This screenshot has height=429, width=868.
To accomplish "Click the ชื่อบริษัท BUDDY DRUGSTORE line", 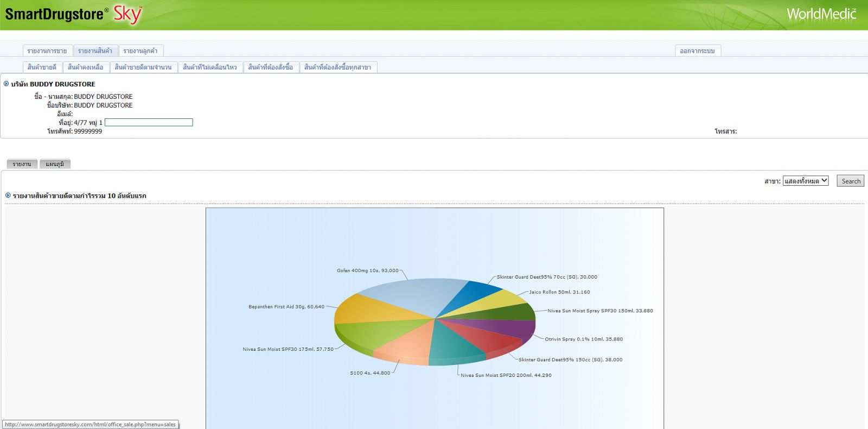I will [90, 105].
